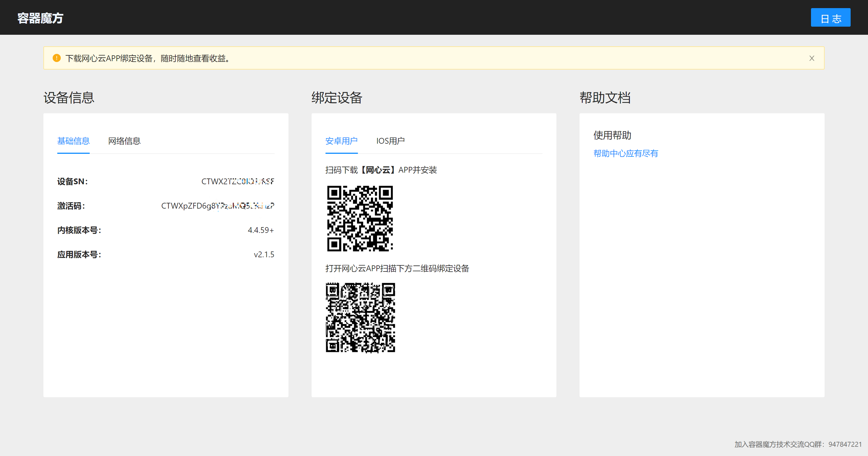Click the app download QR code
The width and height of the screenshot is (868, 456).
360,218
